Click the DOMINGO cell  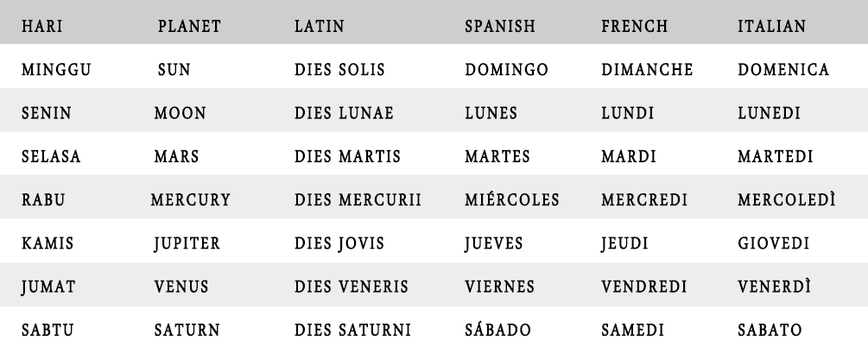[x=506, y=70]
